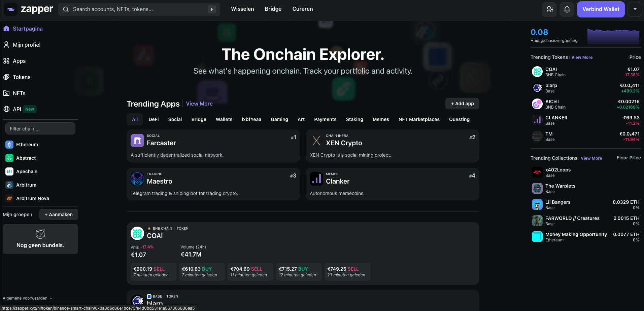Select the Payments category tab
The width and height of the screenshot is (644, 311).
[325, 119]
